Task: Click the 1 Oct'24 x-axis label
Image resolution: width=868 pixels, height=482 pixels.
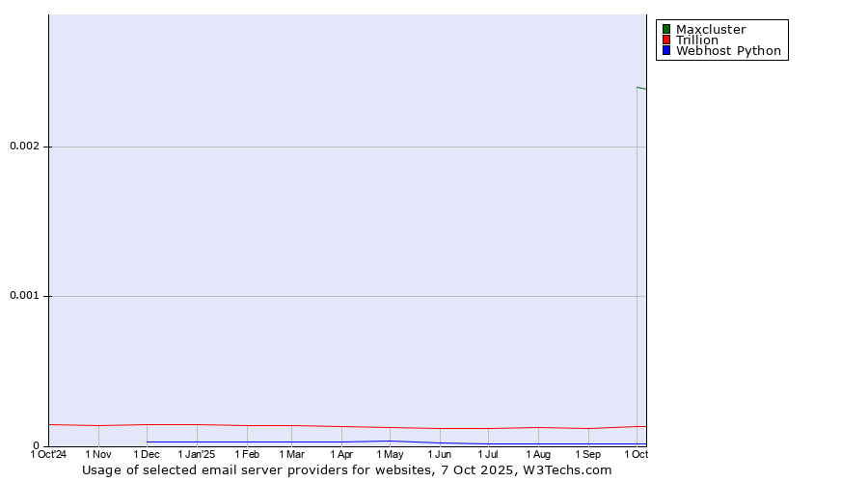Action: [48, 454]
